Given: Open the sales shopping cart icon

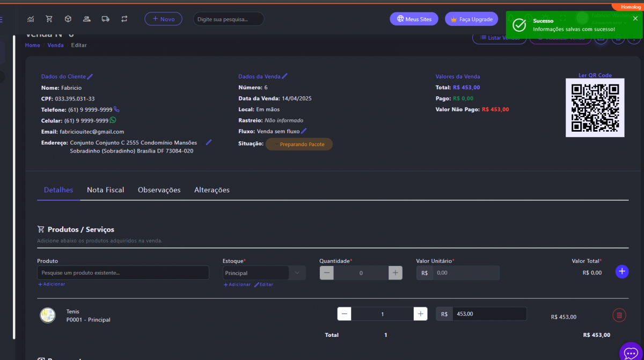Looking at the screenshot, I should tap(49, 19).
